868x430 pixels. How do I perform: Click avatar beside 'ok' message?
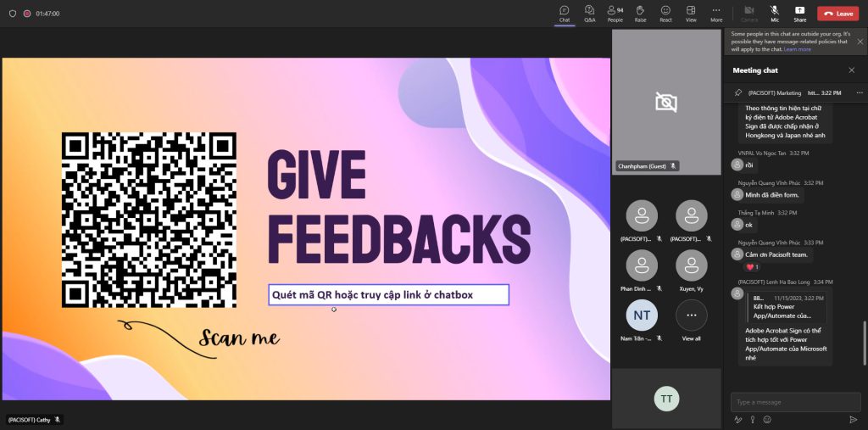coord(737,225)
